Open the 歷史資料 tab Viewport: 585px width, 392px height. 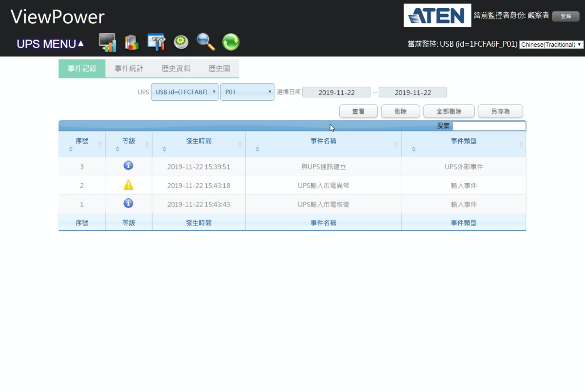tap(175, 69)
